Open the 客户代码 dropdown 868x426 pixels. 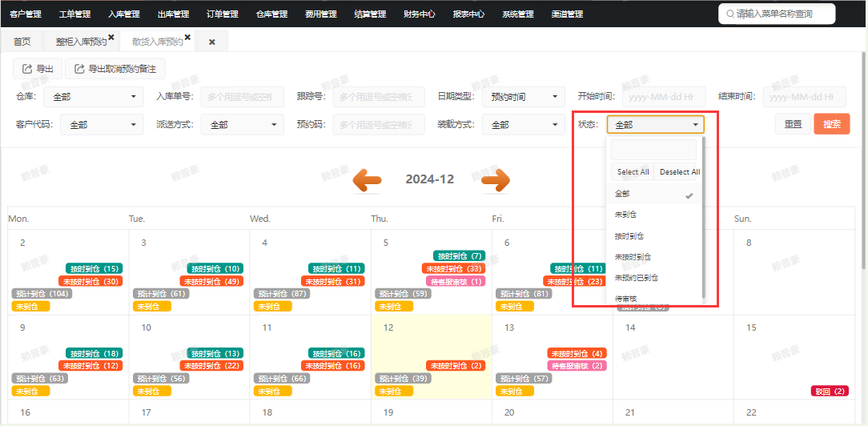click(x=102, y=125)
